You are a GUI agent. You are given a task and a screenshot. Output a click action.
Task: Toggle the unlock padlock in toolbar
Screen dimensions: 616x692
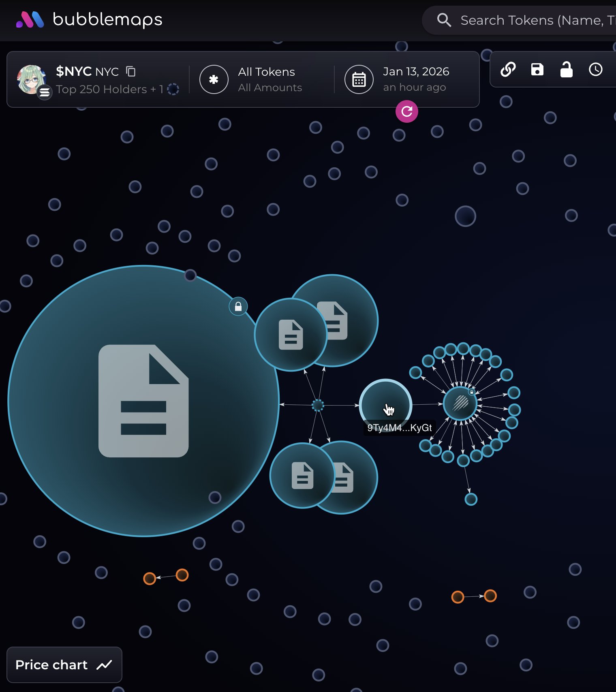566,69
